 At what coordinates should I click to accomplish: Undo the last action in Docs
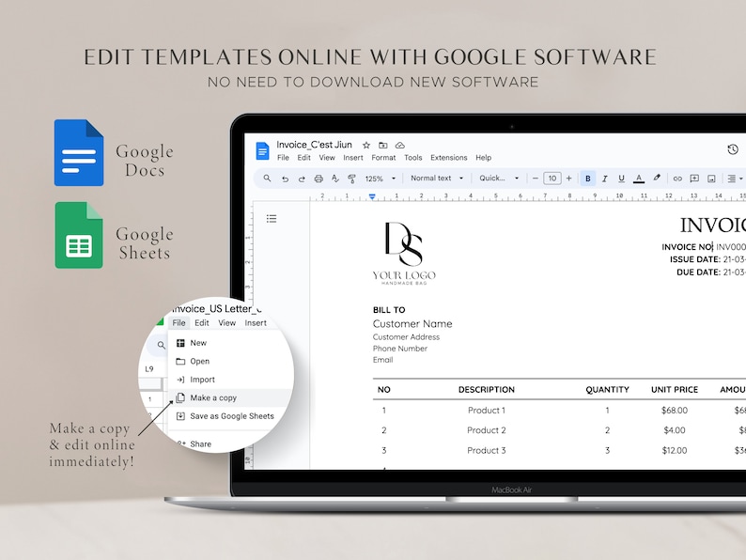285,179
